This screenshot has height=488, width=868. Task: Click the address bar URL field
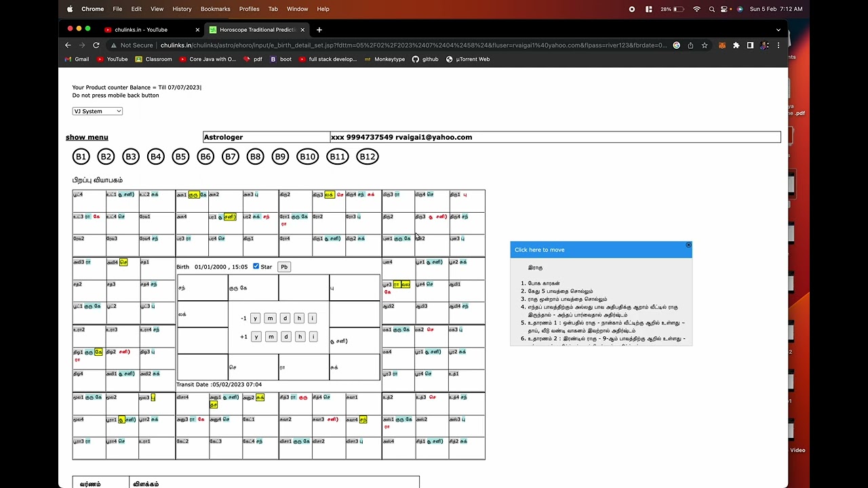(414, 45)
